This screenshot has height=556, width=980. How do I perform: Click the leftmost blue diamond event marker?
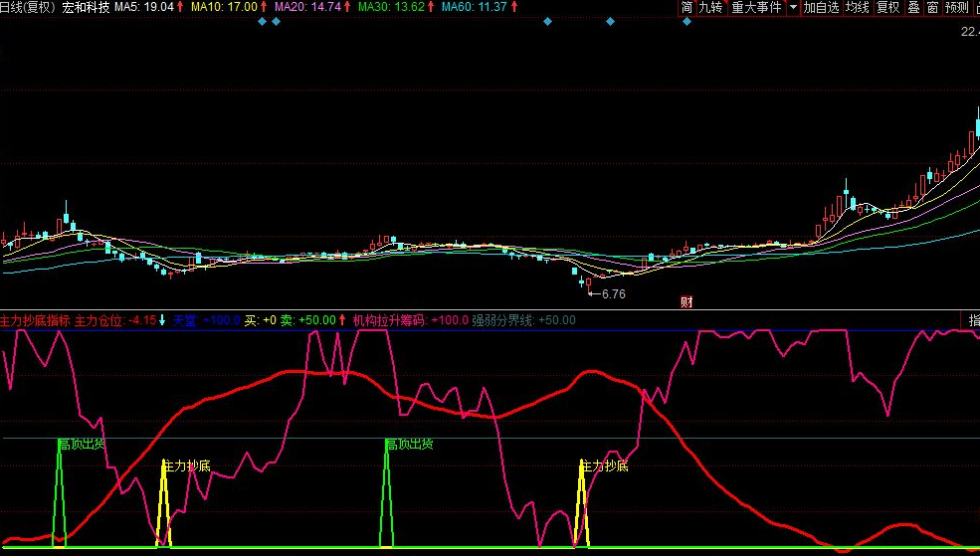(x=262, y=22)
